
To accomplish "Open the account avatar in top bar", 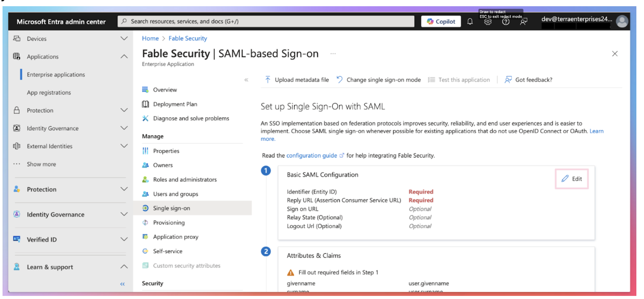I will [x=622, y=21].
